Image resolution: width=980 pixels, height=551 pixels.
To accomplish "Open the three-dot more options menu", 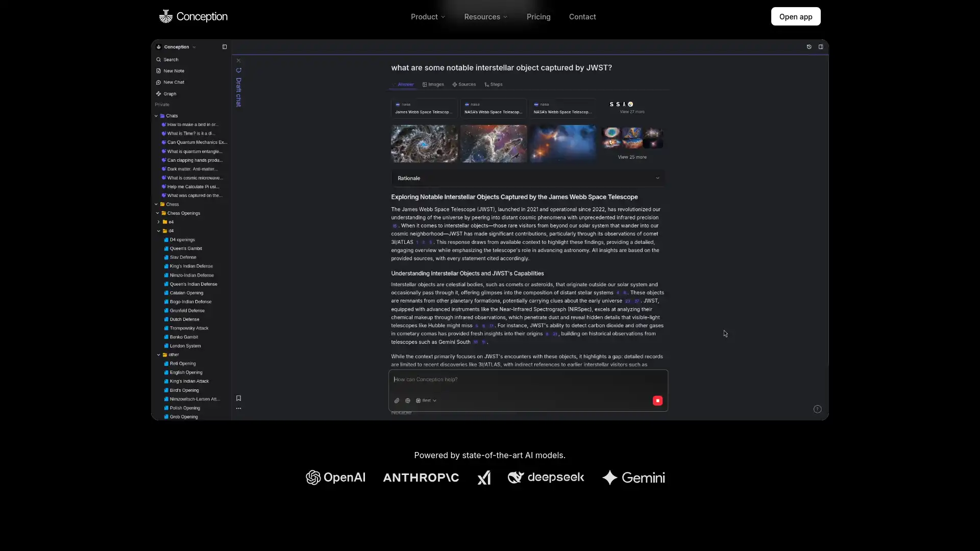I will click(x=238, y=409).
